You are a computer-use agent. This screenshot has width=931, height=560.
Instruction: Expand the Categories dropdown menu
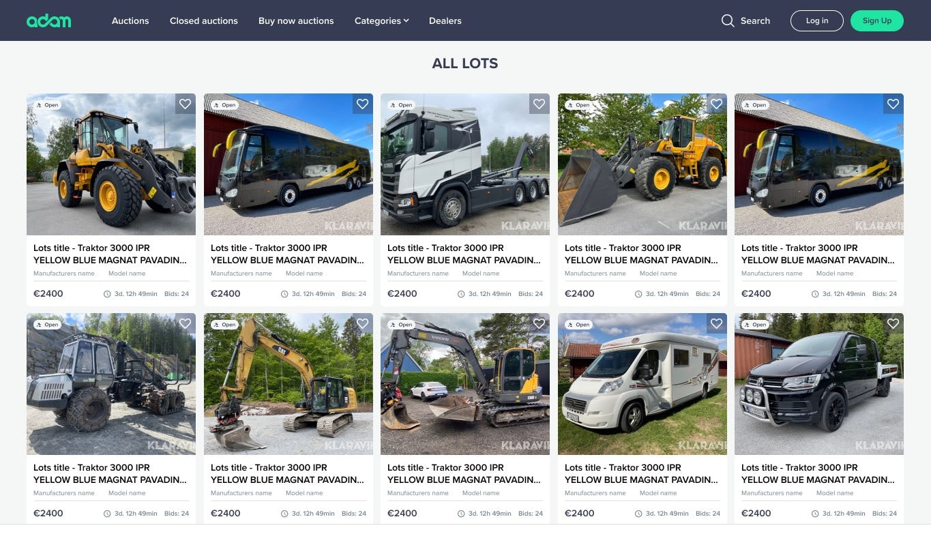point(381,20)
